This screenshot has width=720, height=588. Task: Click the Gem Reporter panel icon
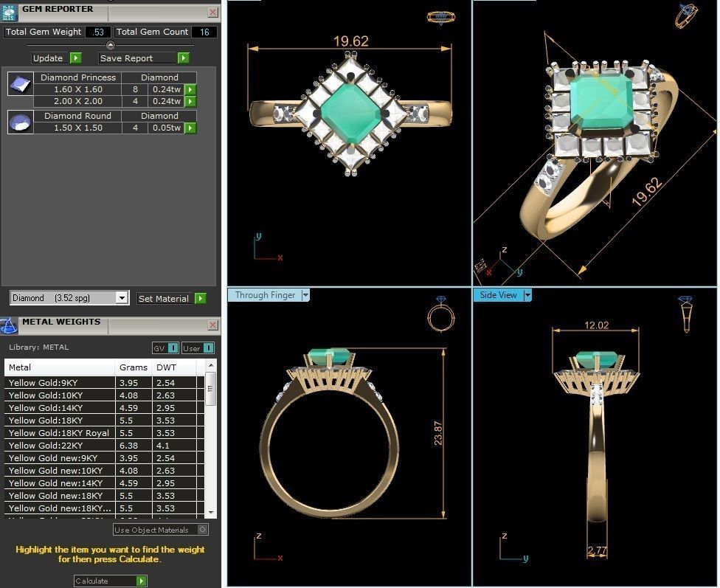tap(9, 13)
